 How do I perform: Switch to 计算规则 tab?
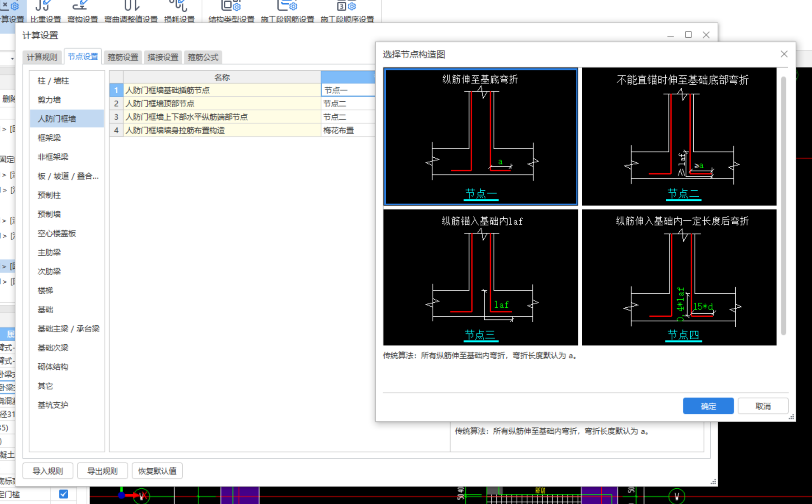click(42, 57)
